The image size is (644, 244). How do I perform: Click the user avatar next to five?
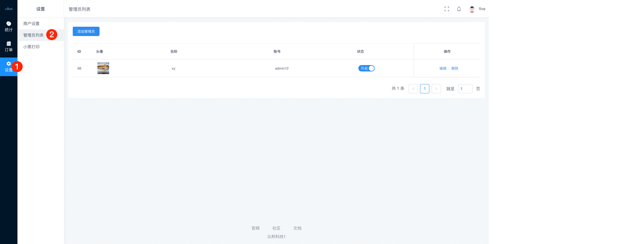[472, 9]
